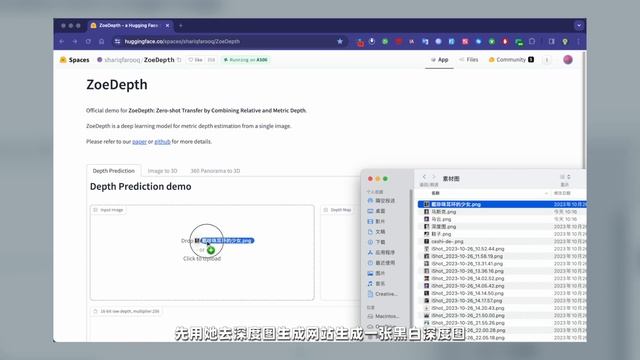Image resolution: width=640 pixels, height=360 pixels.
Task: Change Finder view with the view switcher
Action: (x=564, y=177)
